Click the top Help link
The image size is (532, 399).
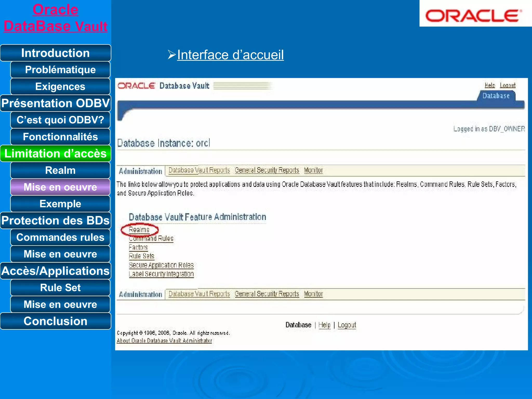(x=490, y=85)
